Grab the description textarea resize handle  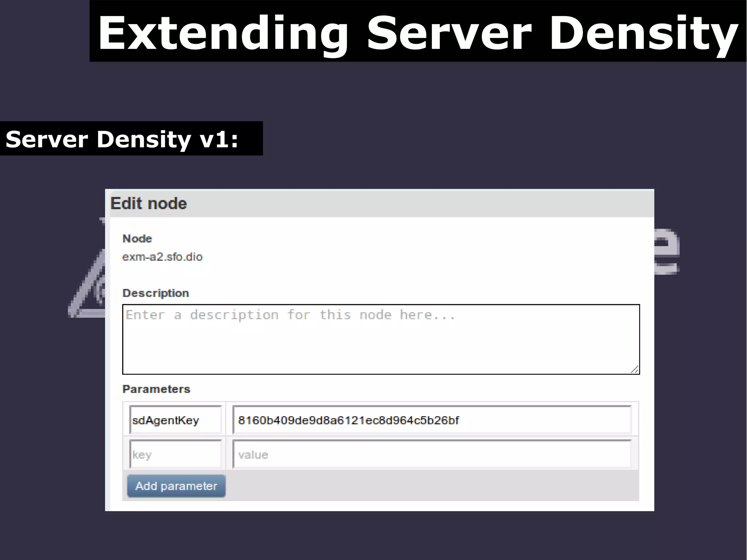tap(635, 369)
